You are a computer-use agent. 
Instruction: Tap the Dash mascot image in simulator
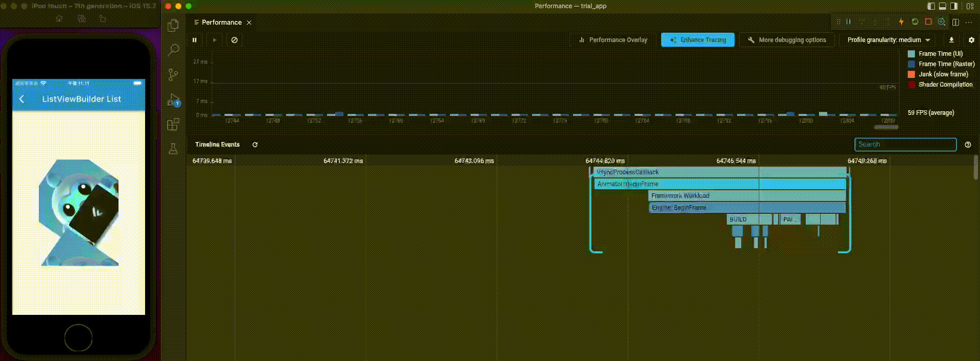79,212
